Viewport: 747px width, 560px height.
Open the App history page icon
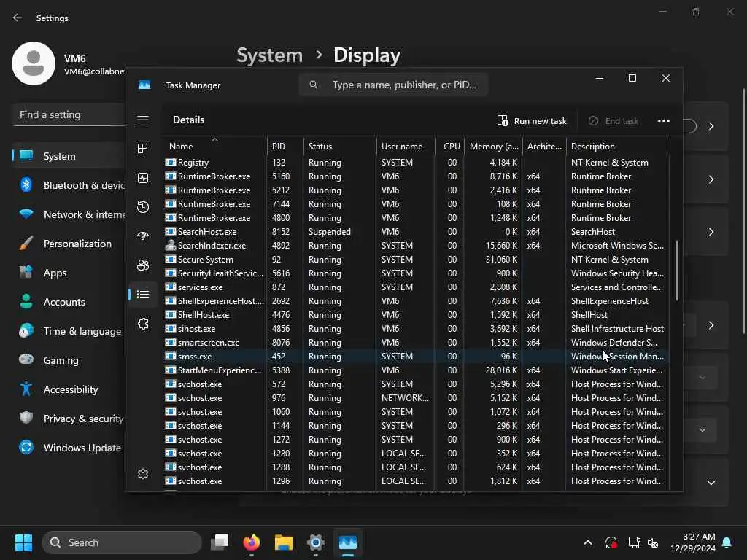click(x=143, y=206)
